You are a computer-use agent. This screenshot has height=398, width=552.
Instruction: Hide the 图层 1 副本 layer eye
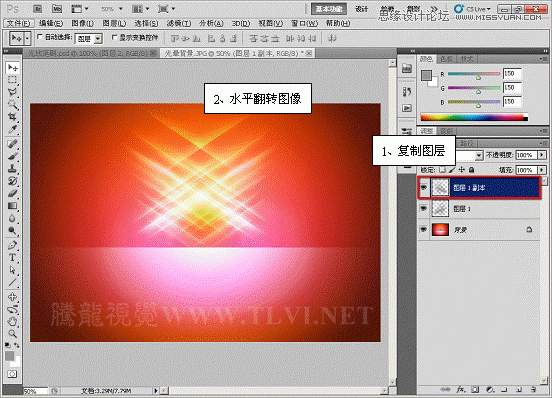click(x=424, y=187)
